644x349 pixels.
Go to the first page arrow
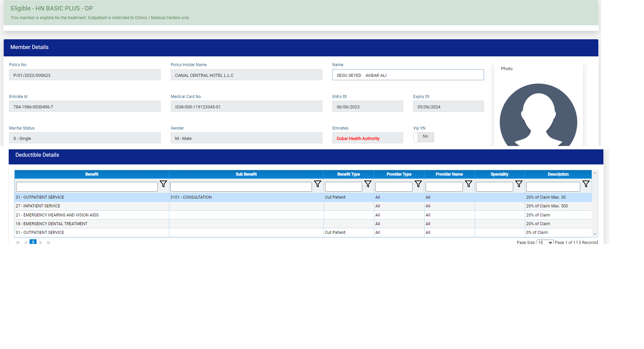tap(18, 242)
